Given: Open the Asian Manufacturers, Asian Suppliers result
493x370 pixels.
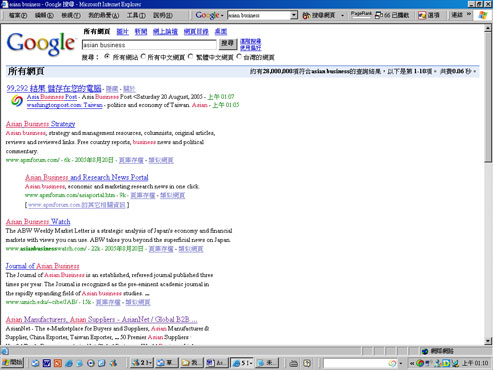Looking at the screenshot, I should 101,319.
